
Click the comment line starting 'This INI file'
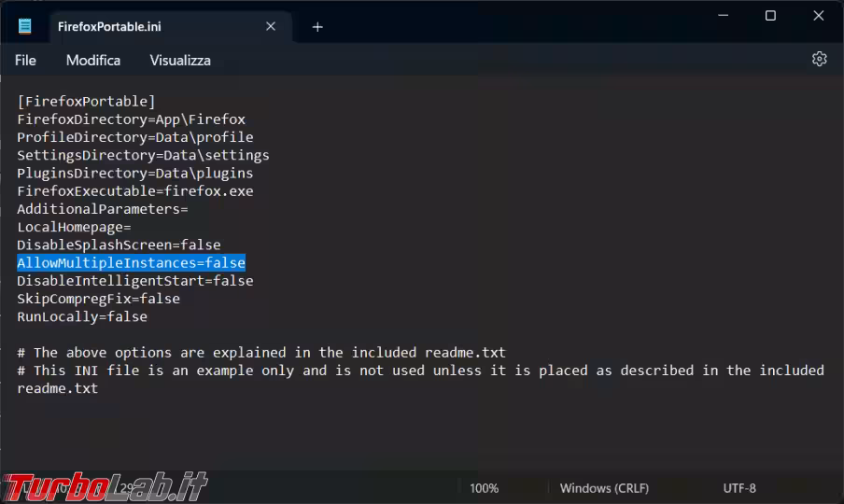click(x=420, y=371)
